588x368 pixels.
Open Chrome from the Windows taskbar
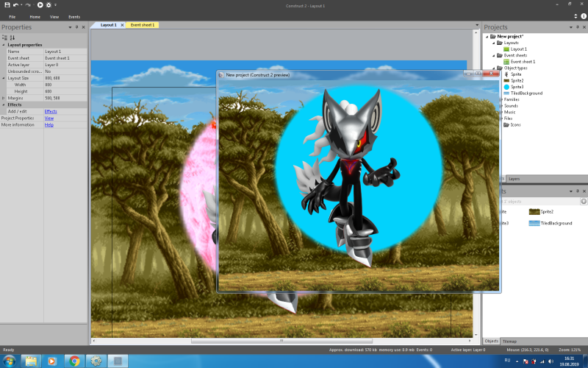(75, 361)
